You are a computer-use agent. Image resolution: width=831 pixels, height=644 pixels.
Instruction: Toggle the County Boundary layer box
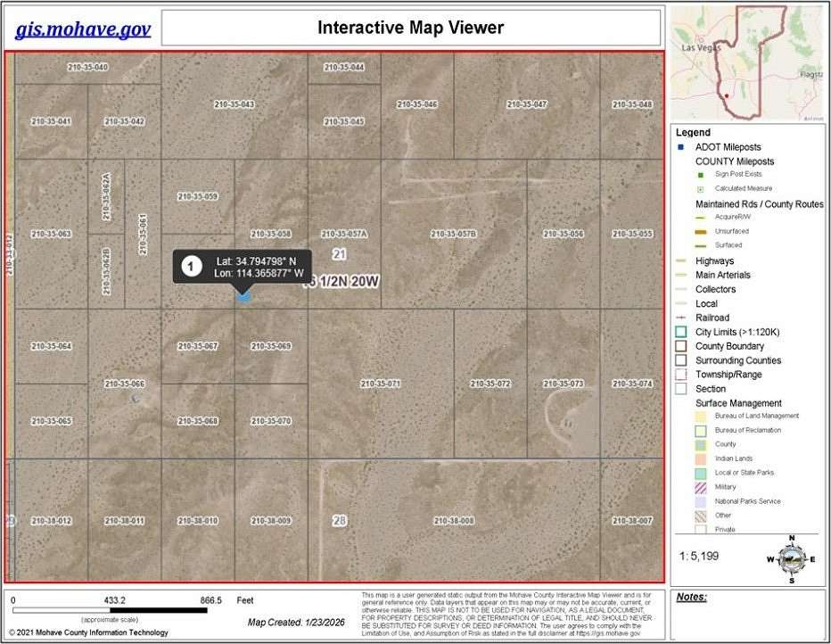coord(681,345)
